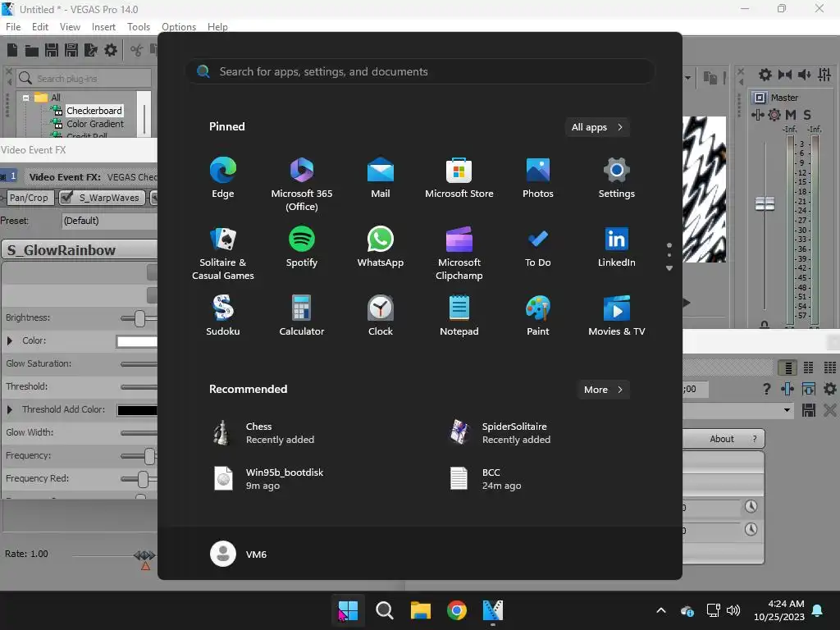Click the About button in VEGAS
The height and width of the screenshot is (630, 840).
tap(722, 439)
